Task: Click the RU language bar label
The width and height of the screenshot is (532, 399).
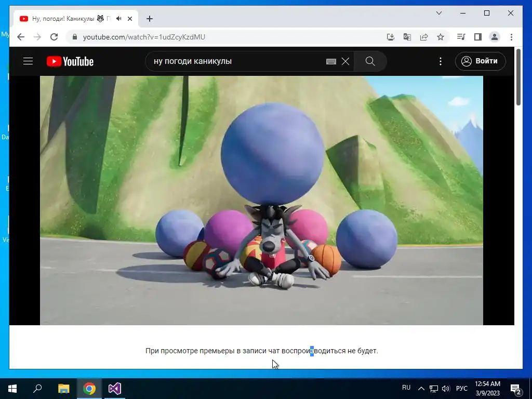Action: (x=406, y=388)
